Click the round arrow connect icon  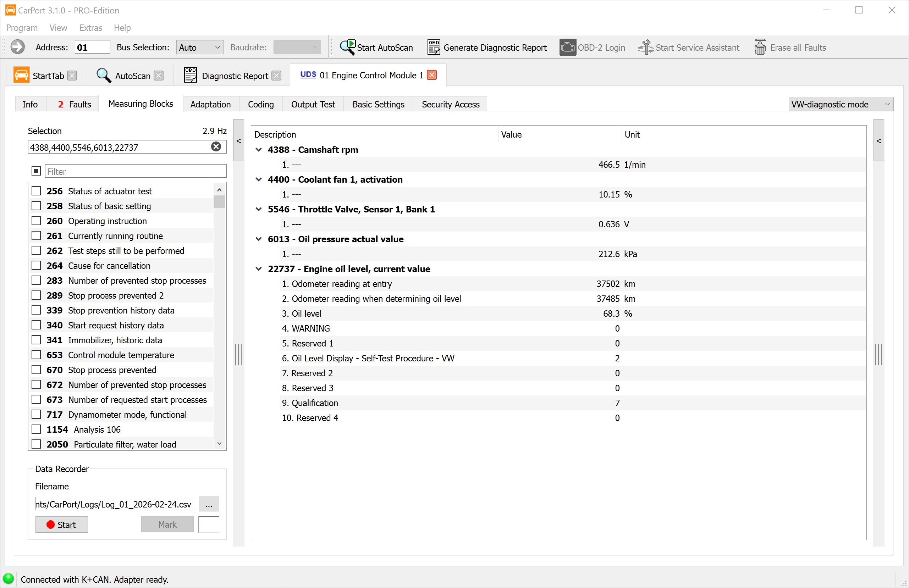(18, 48)
